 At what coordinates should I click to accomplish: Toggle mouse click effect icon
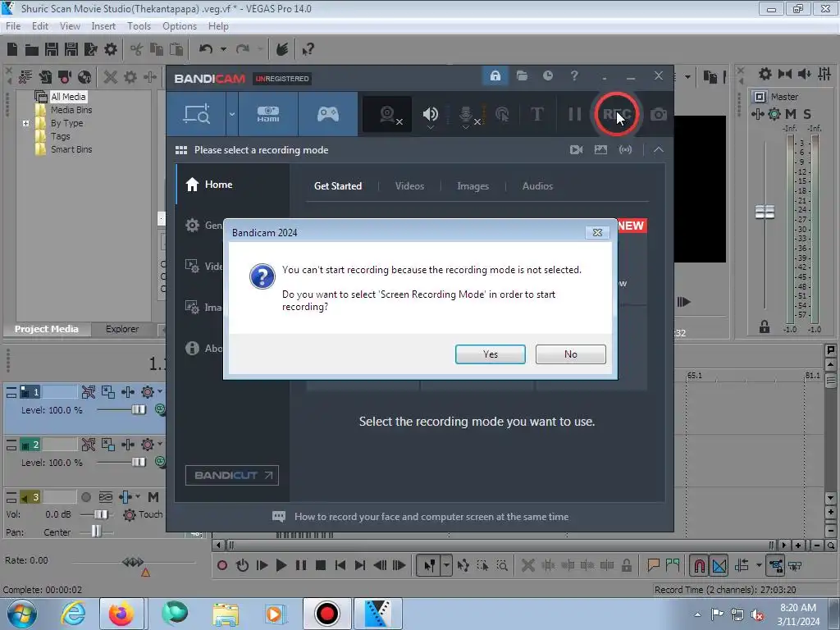coord(502,114)
